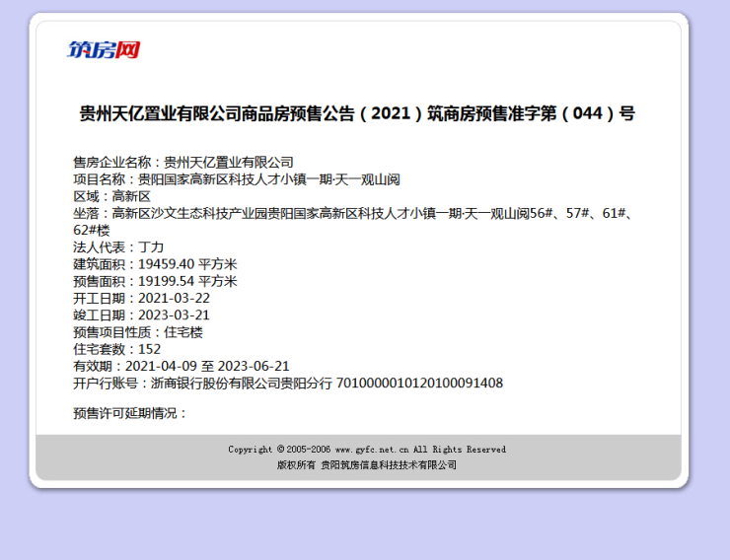This screenshot has height=560, width=730.
Task: Click the 建筑面积 19459.40 平方米 line
Action: 155,264
